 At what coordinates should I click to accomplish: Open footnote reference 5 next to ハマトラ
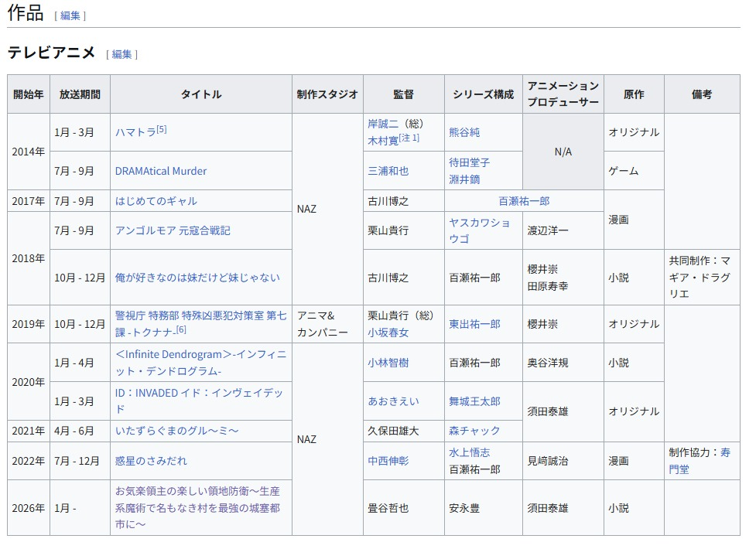(x=162, y=129)
